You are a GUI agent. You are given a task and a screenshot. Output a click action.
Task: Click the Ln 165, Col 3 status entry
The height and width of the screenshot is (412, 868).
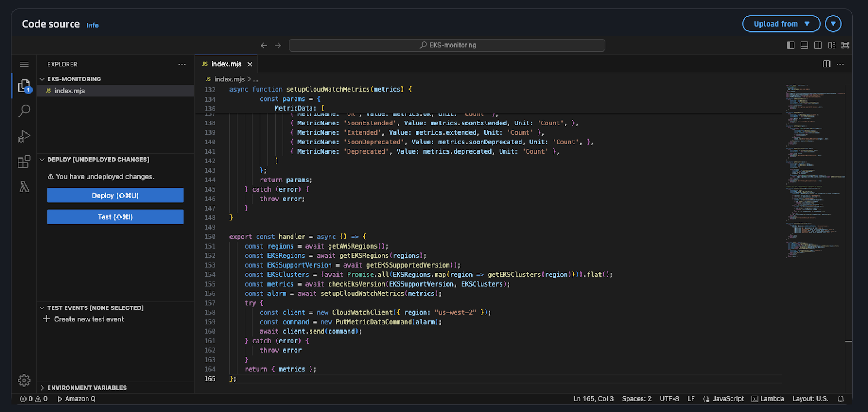point(593,399)
